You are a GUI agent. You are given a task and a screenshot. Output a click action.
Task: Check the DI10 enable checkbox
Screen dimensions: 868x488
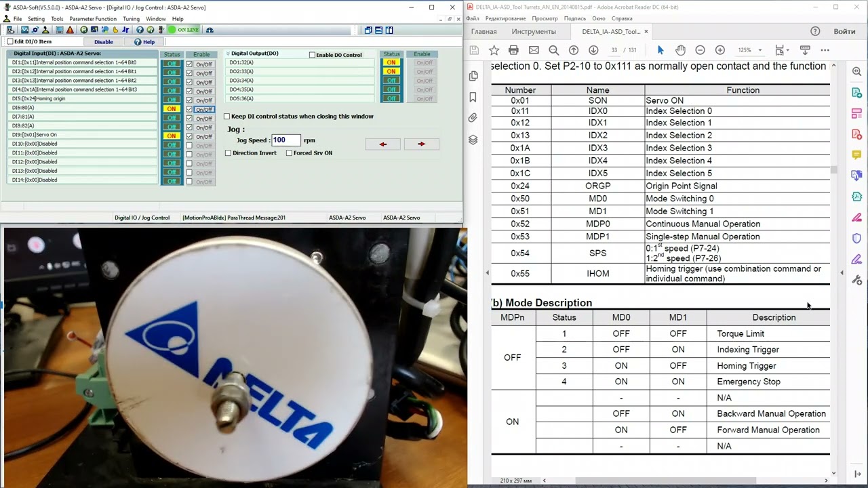(189, 145)
